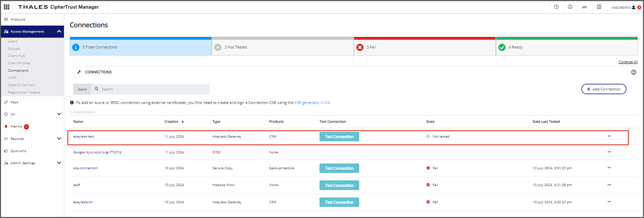Viewport: 644px width, 218px height.
Task: Open the API playground icon
Action: pyautogui.click(x=584, y=7)
